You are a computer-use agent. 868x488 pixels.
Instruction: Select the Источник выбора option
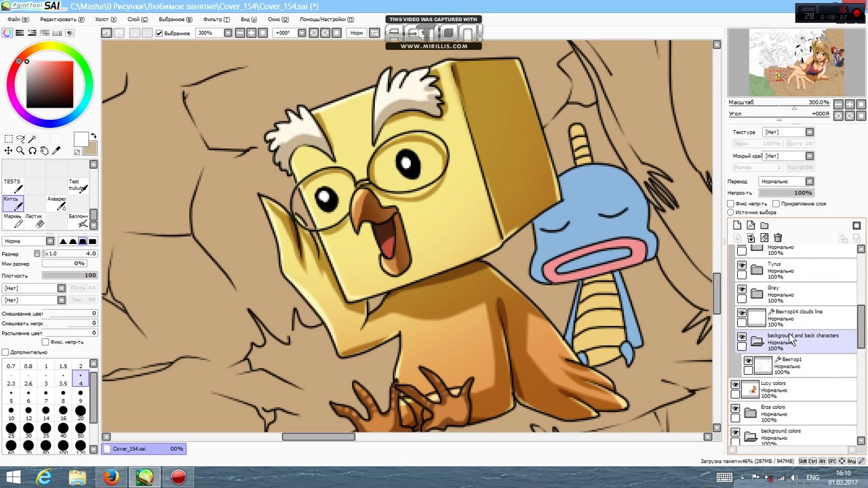(x=731, y=212)
